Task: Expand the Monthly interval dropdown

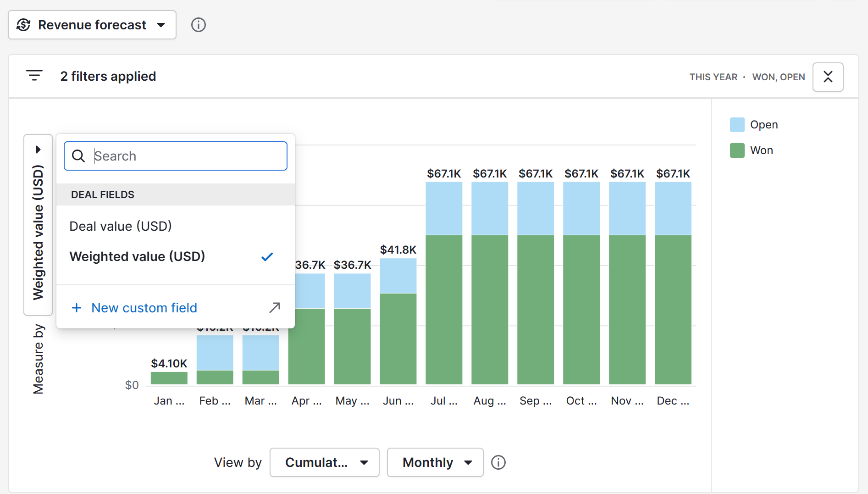Action: click(435, 462)
